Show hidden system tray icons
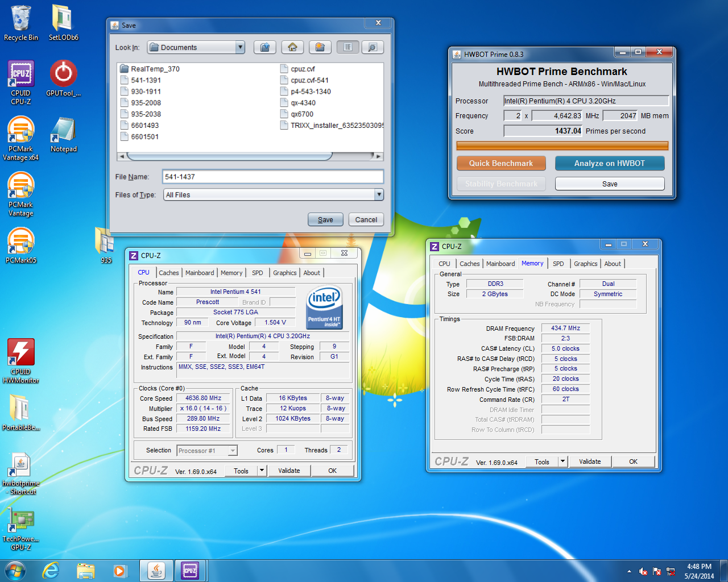Viewport: 728px width, 582px height. click(629, 571)
